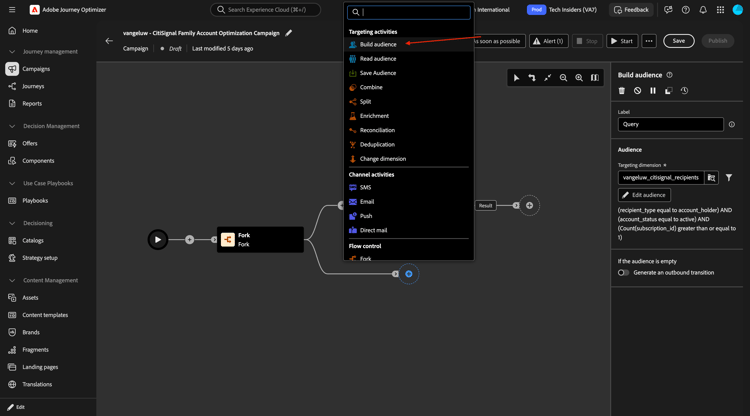Toggle Generate an outbound transition
Viewport: 750px width, 416px height.
[x=623, y=273]
